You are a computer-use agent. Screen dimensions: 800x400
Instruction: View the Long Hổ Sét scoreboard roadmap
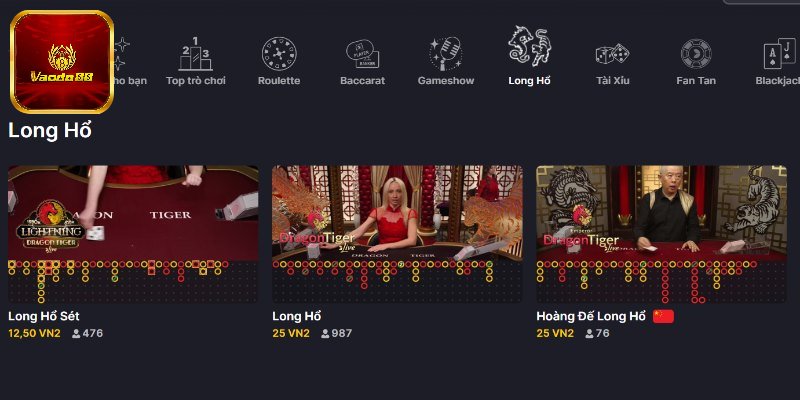click(133, 282)
